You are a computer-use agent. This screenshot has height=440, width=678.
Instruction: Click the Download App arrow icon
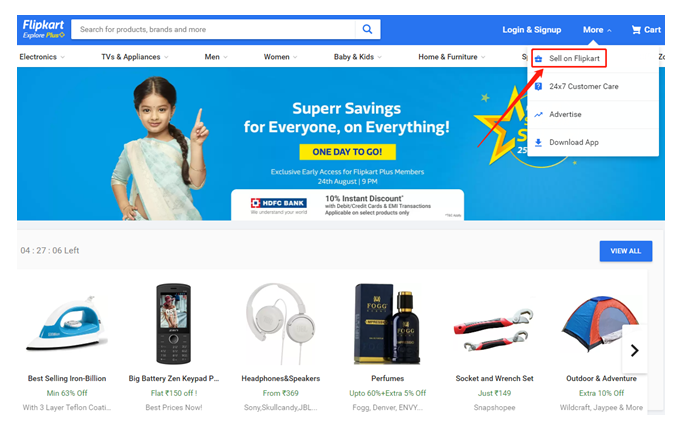point(538,142)
